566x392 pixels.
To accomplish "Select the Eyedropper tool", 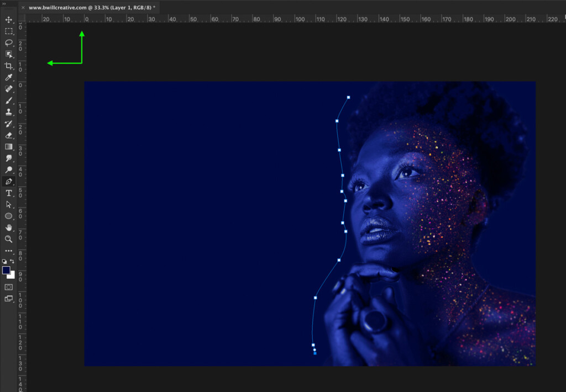I will [9, 77].
